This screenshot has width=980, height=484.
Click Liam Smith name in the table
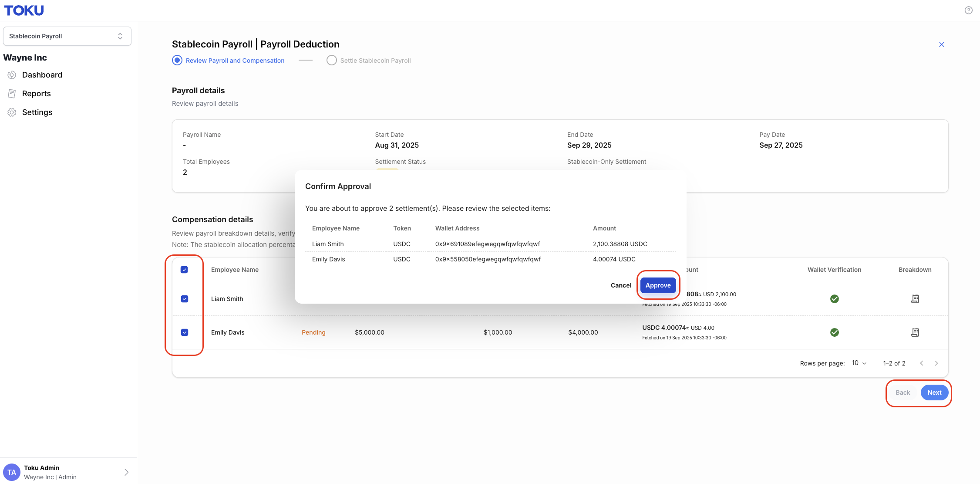coord(227,299)
